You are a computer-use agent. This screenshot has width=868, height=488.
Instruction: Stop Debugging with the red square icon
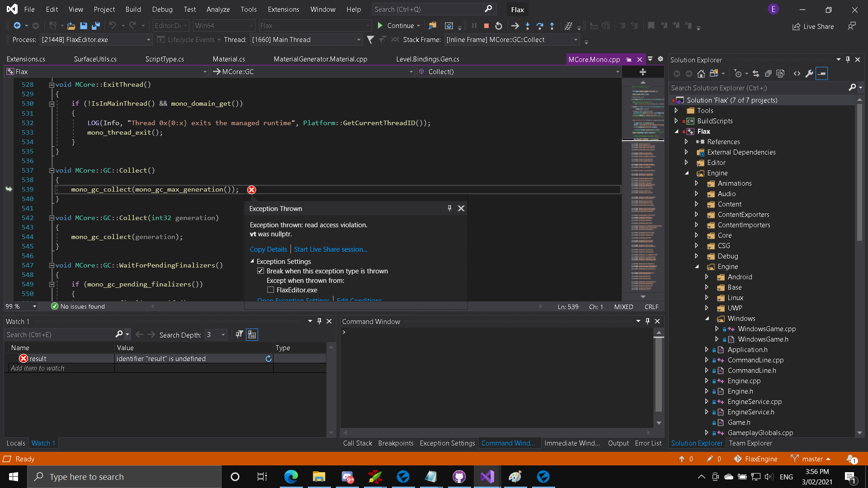pos(487,26)
